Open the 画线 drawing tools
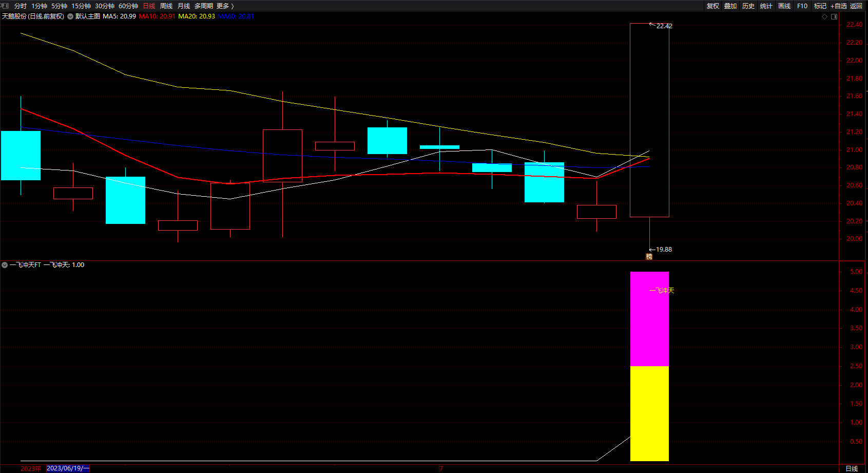This screenshot has width=868, height=473. [x=784, y=6]
